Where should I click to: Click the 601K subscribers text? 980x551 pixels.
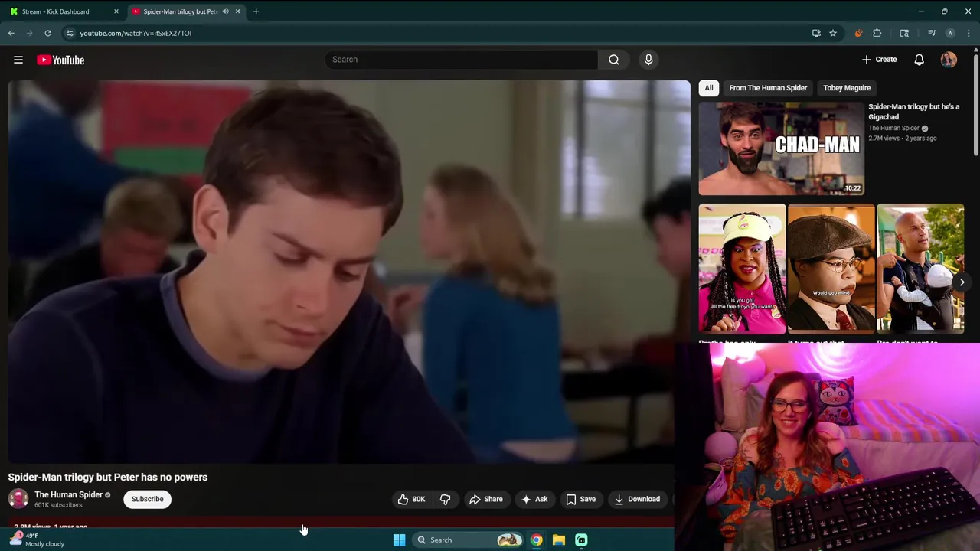[x=58, y=505]
